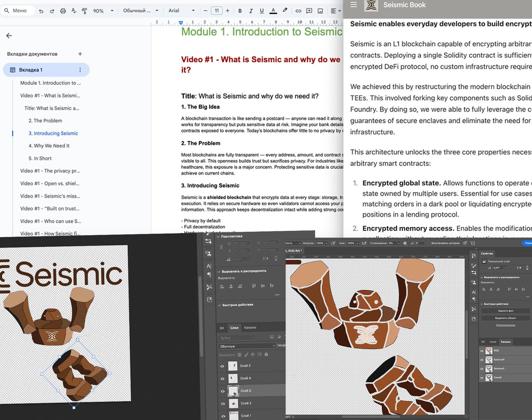Check the Восстановить историю checkbox
The height and width of the screenshot is (420, 532).
tap(428, 243)
